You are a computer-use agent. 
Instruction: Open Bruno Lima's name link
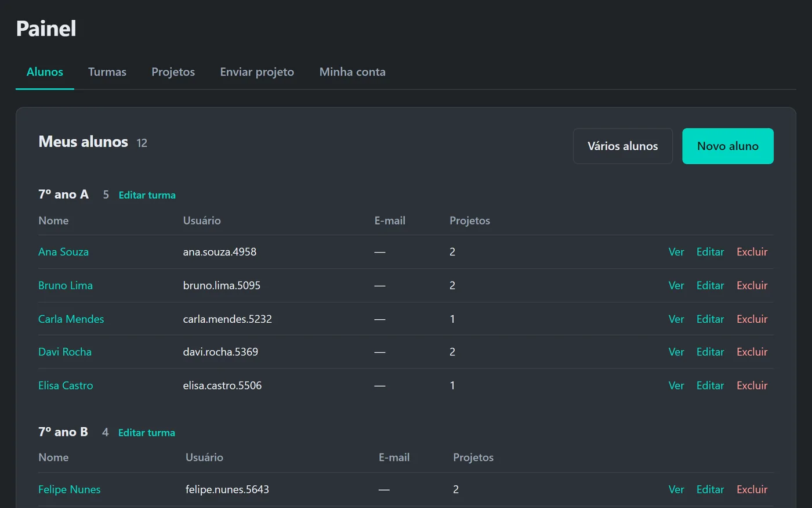click(x=66, y=286)
